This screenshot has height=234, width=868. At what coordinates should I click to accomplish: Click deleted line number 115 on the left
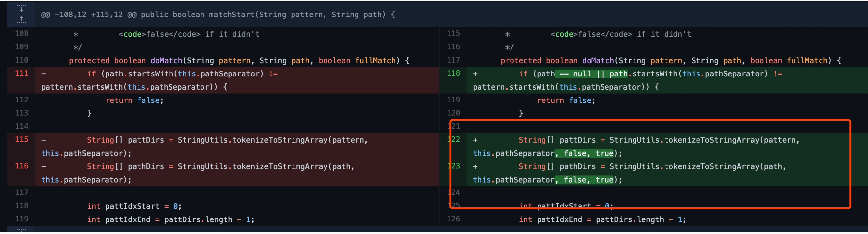coord(21,140)
